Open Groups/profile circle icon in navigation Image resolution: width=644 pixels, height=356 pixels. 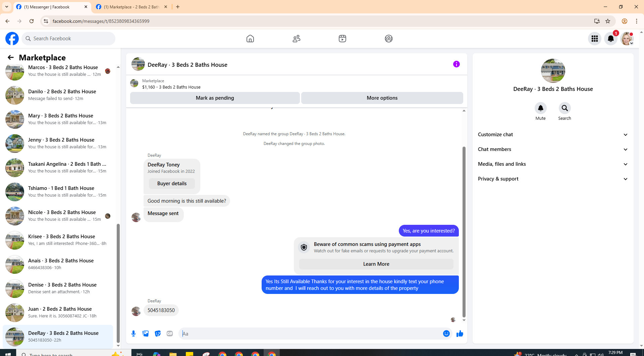pos(389,39)
